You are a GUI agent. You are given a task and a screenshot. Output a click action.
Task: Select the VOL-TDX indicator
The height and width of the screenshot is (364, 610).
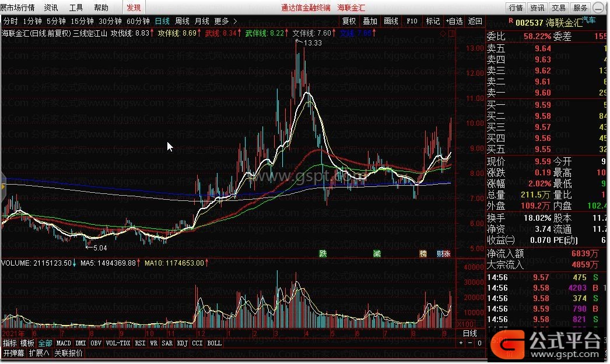(118, 343)
